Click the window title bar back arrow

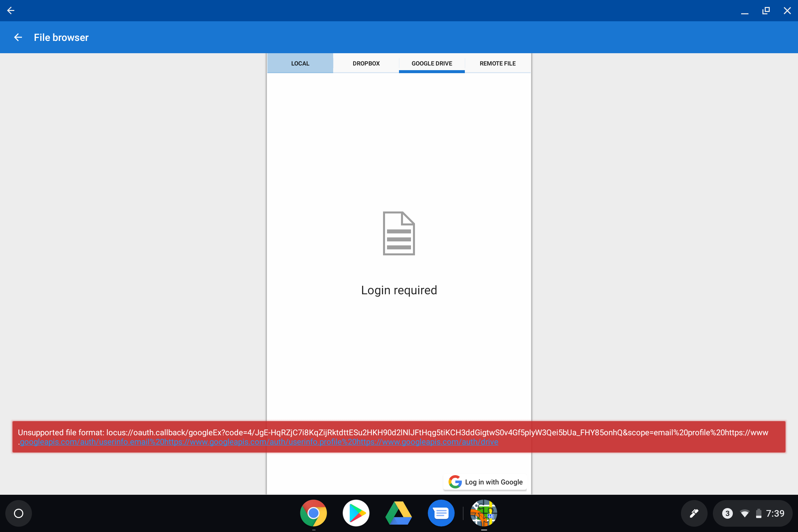click(11, 11)
